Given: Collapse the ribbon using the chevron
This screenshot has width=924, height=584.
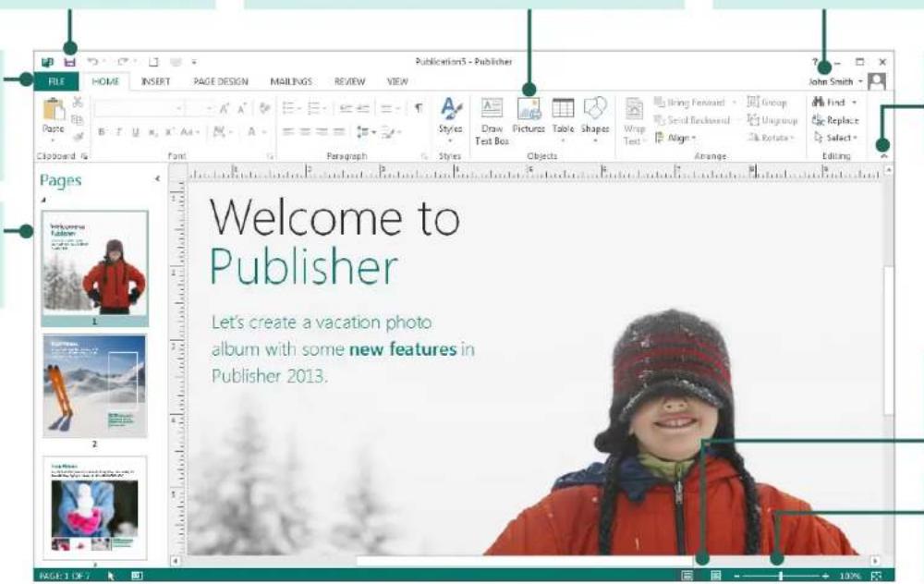Looking at the screenshot, I should pyautogui.click(x=883, y=157).
